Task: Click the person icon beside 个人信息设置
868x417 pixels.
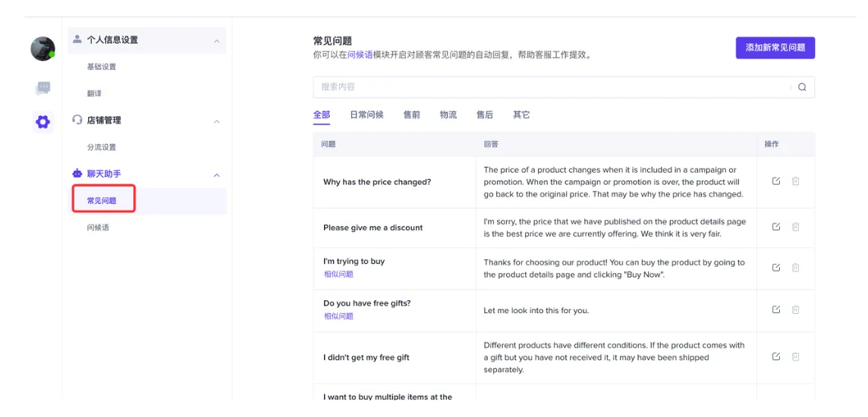Action: click(x=77, y=39)
